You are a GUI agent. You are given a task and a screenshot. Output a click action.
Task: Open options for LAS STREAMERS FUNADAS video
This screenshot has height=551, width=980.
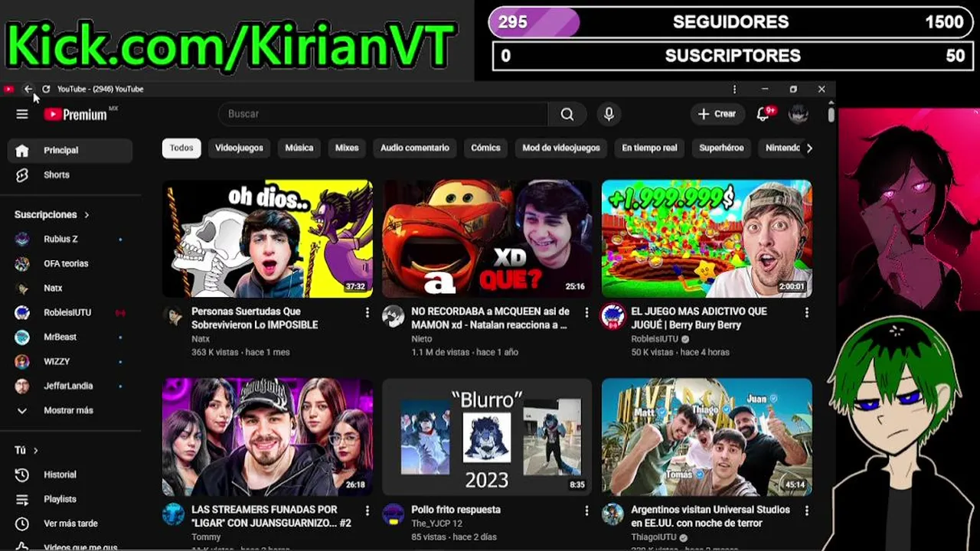[367, 510]
